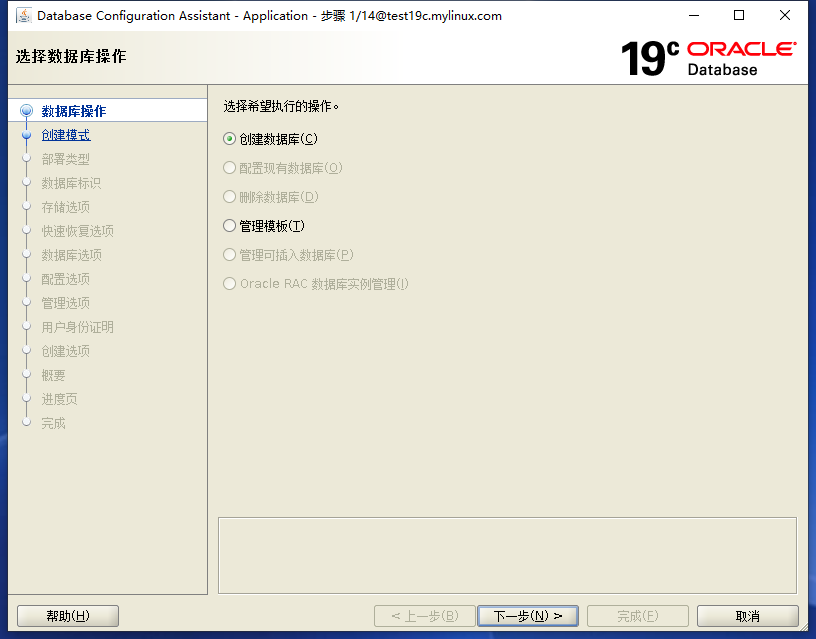Open the 帮助 dialog
Image resolution: width=816 pixels, height=639 pixels.
pos(67,615)
